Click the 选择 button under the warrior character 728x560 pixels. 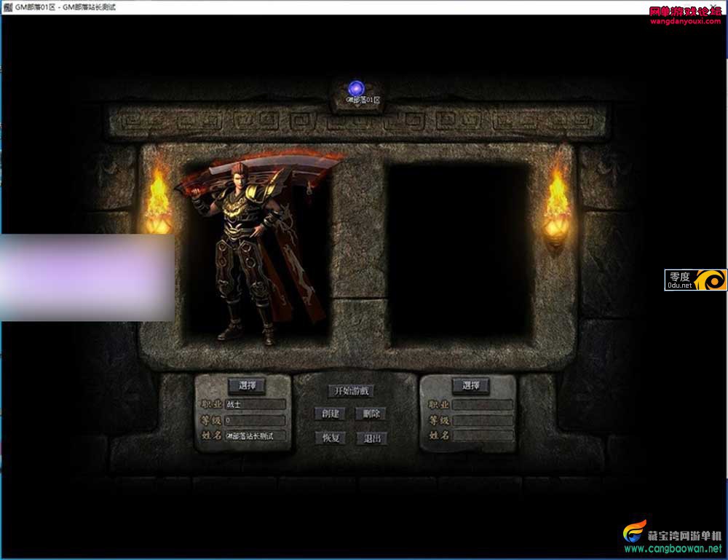[x=247, y=385]
